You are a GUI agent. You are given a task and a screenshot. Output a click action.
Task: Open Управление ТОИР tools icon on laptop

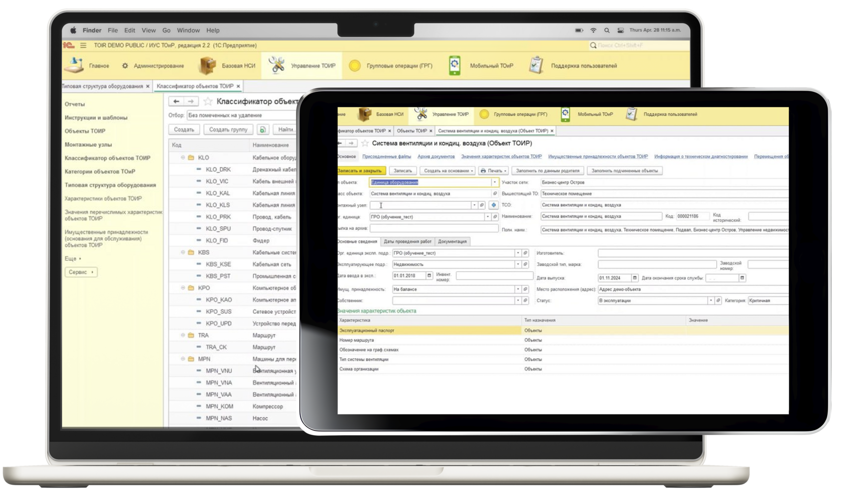tap(276, 65)
